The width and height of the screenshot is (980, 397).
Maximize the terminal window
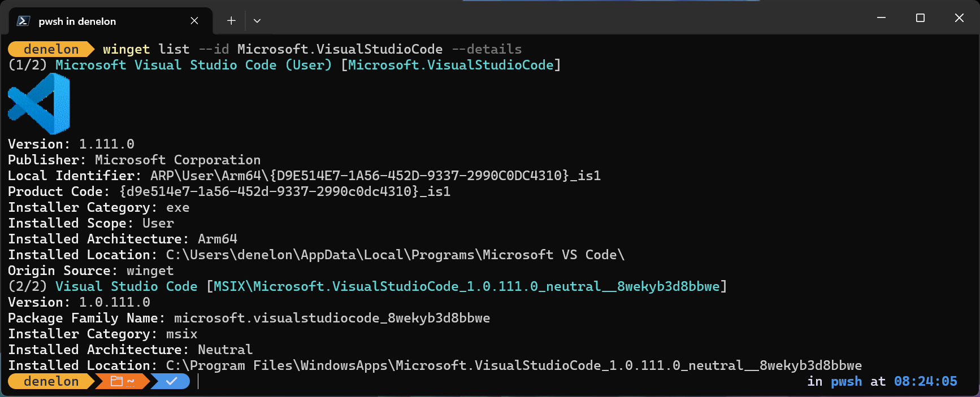(x=920, y=18)
